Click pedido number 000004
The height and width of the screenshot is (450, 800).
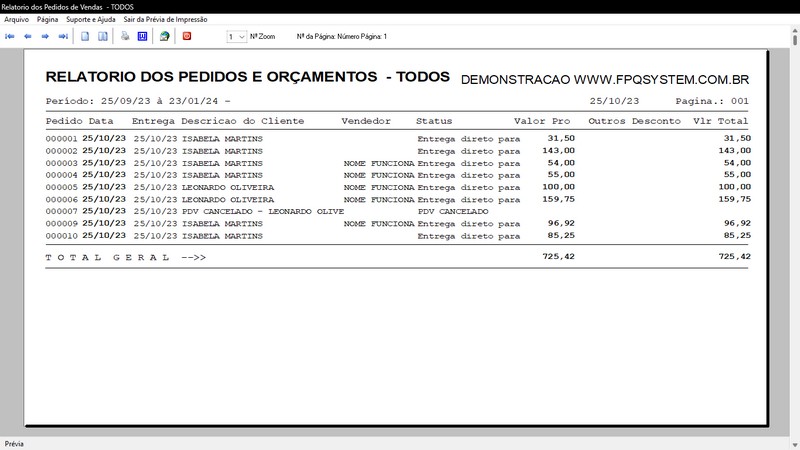(x=61, y=176)
